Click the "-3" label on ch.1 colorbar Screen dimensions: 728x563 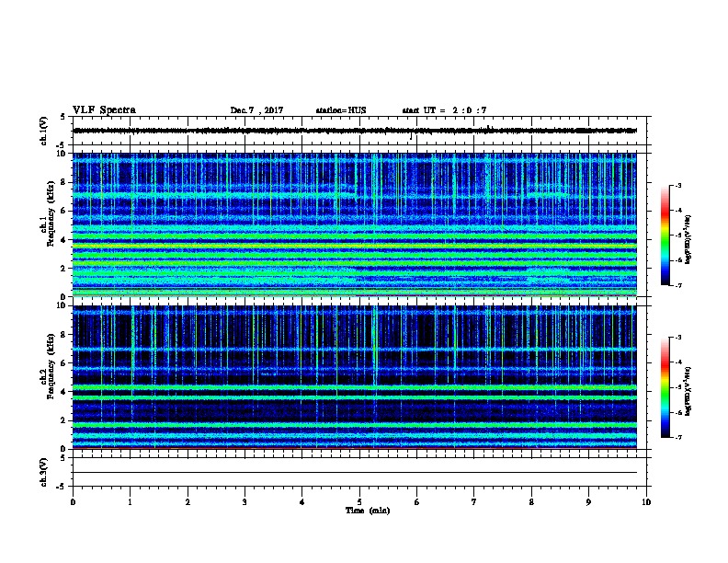tap(677, 186)
